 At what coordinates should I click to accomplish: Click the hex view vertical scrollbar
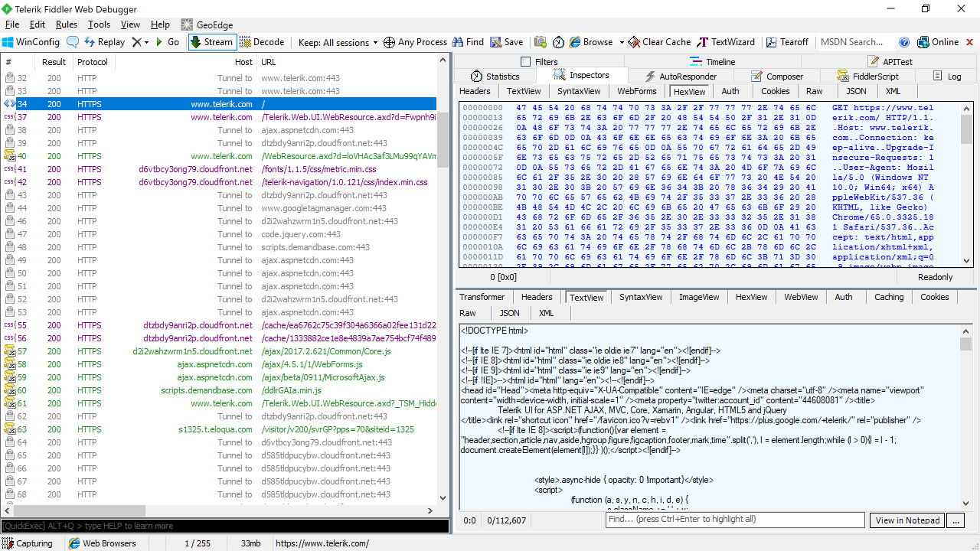click(966, 184)
